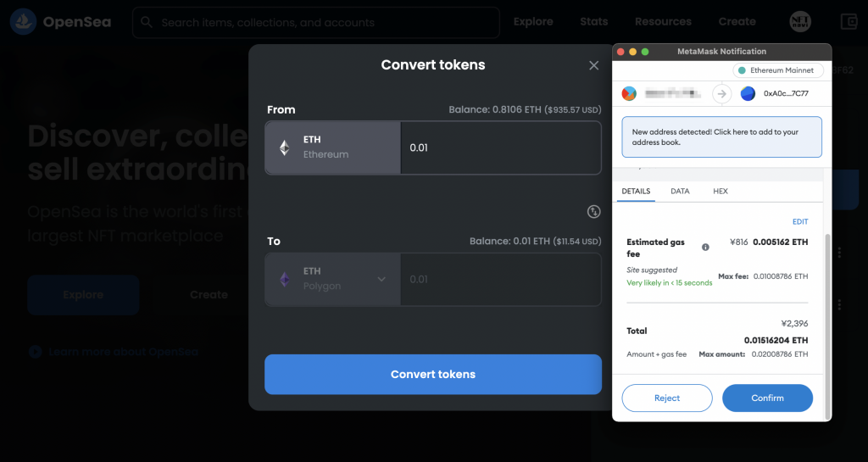The width and height of the screenshot is (868, 462).
Task: Click the Ethereum token icon in From
Action: (285, 148)
